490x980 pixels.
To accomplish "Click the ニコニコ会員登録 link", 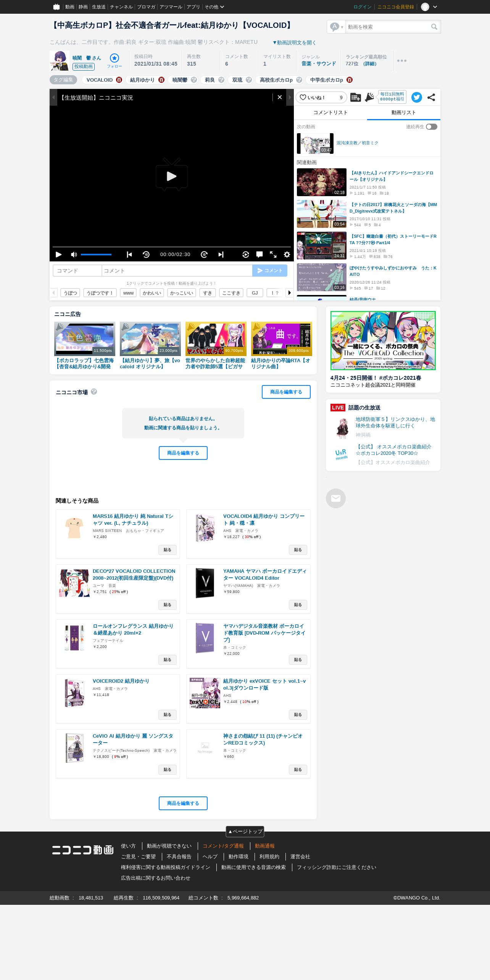I will click(396, 7).
